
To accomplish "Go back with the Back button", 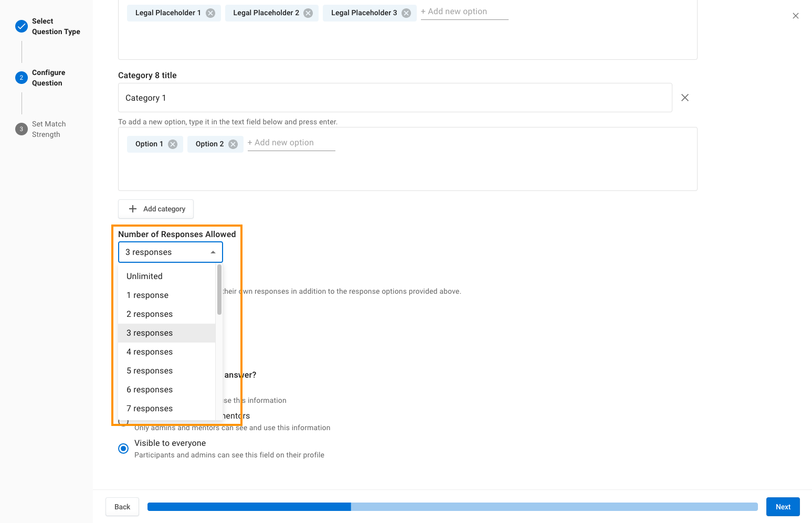I will click(x=122, y=507).
